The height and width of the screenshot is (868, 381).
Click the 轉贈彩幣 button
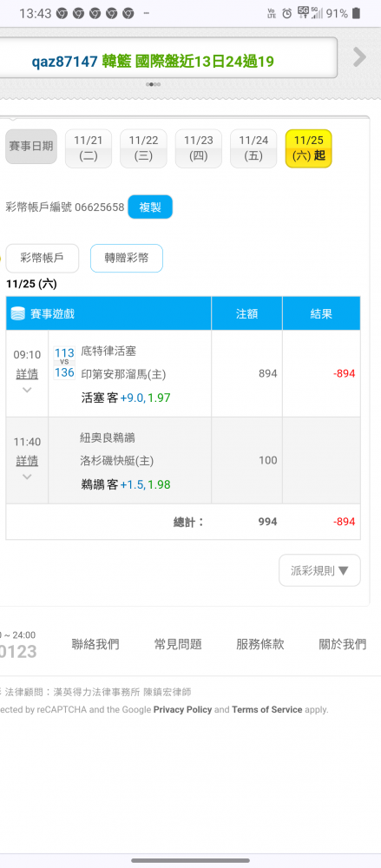pyautogui.click(x=127, y=258)
